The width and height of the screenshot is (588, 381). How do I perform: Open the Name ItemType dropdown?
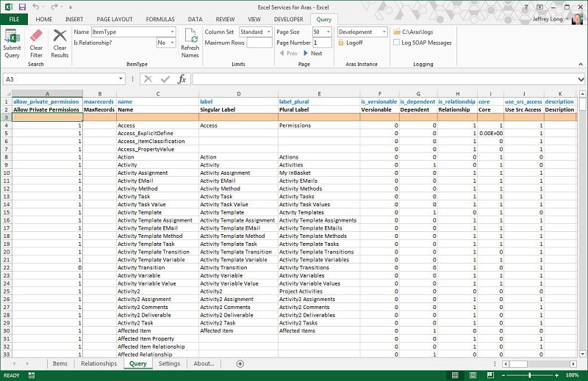[x=172, y=32]
